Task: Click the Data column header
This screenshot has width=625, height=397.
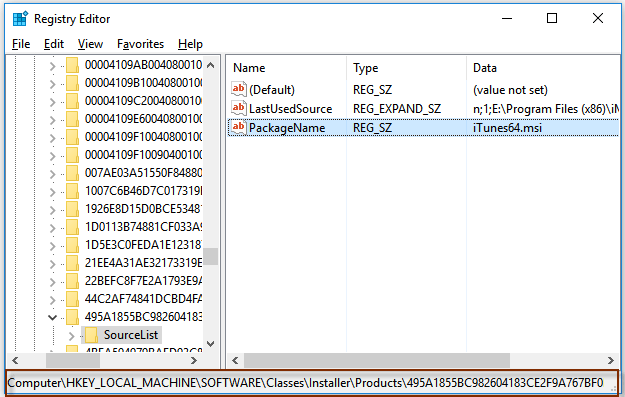Action: pyautogui.click(x=543, y=68)
